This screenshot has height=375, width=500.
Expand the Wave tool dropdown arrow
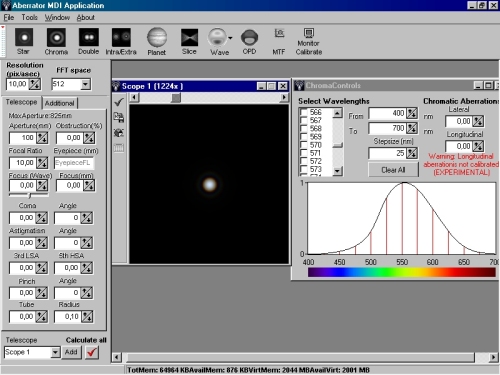230,38
